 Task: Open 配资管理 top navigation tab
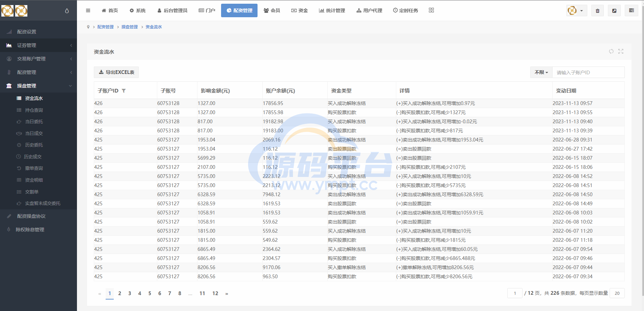pos(239,10)
